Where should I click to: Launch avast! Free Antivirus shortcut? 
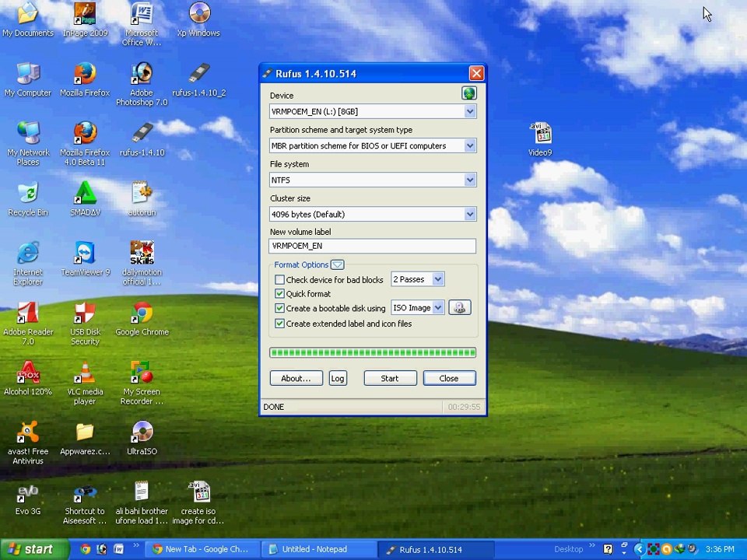28,443
